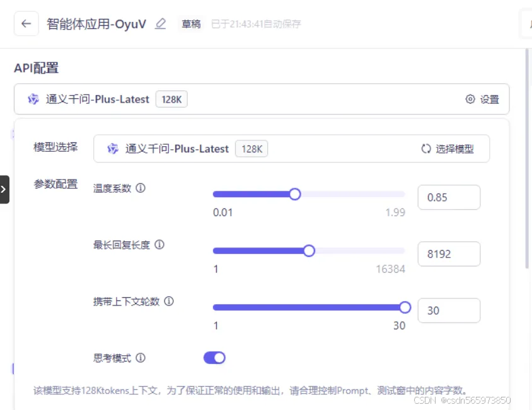Click the model logo in the 模型选择 selector
The width and height of the screenshot is (532, 410).
coord(113,149)
